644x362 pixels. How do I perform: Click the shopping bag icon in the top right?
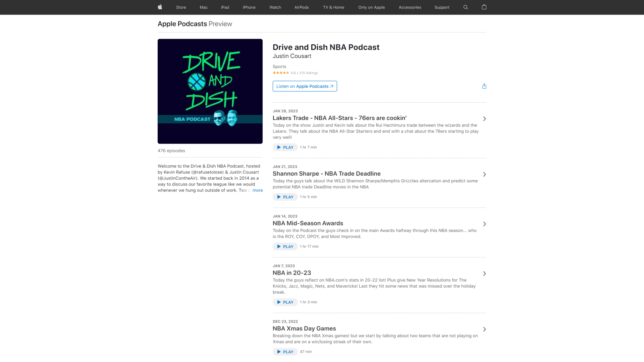(x=484, y=7)
